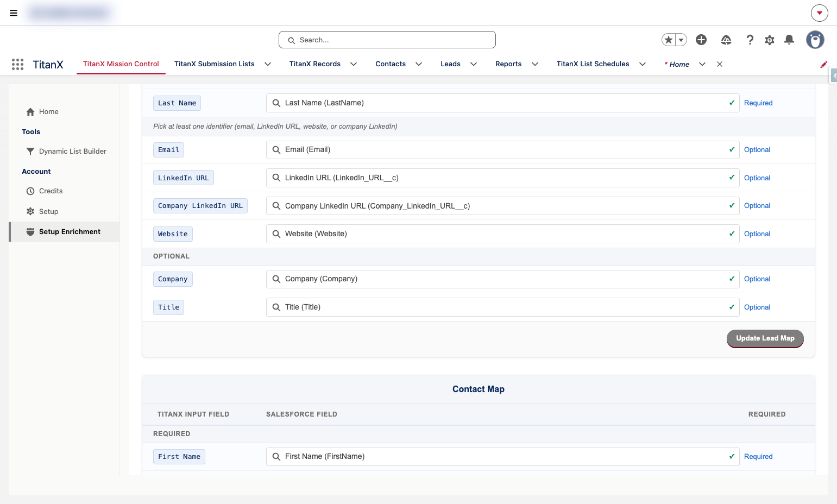The width and height of the screenshot is (837, 504).
Task: Click the sidebar Setup gear icon
Action: 30,211
